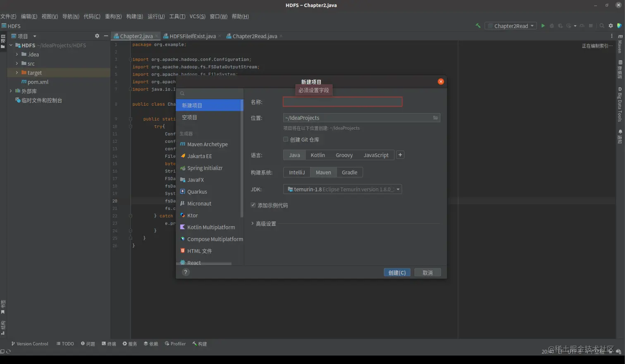The height and width of the screenshot is (364, 625).
Task: Open Search Everywhere magnifier icon
Action: pyautogui.click(x=602, y=26)
